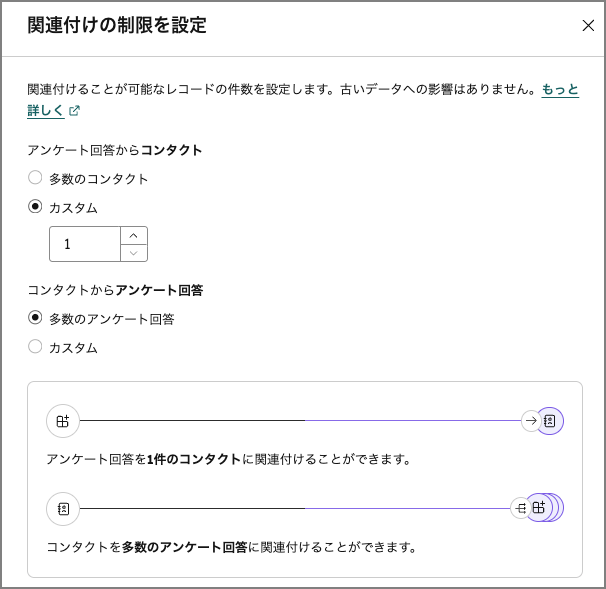Choose the 多数のアンケート回答 radio option
Screen dimensions: 606x589
36,318
